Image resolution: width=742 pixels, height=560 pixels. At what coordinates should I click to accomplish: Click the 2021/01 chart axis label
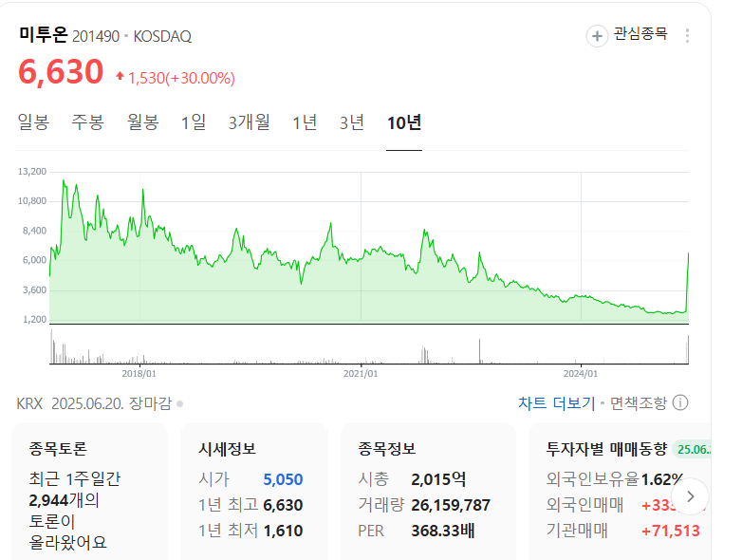[361, 373]
